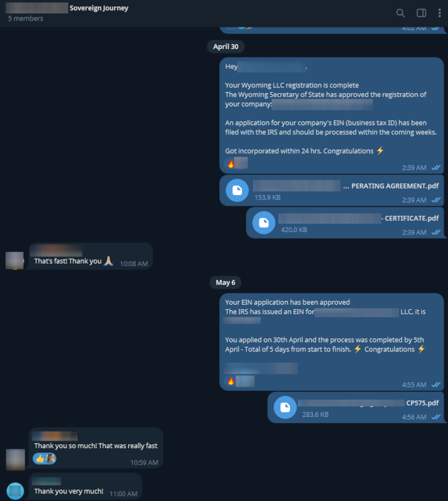Image resolution: width=448 pixels, height=501 pixels.
Task: Click the May 6 date badge
Action: (x=226, y=282)
